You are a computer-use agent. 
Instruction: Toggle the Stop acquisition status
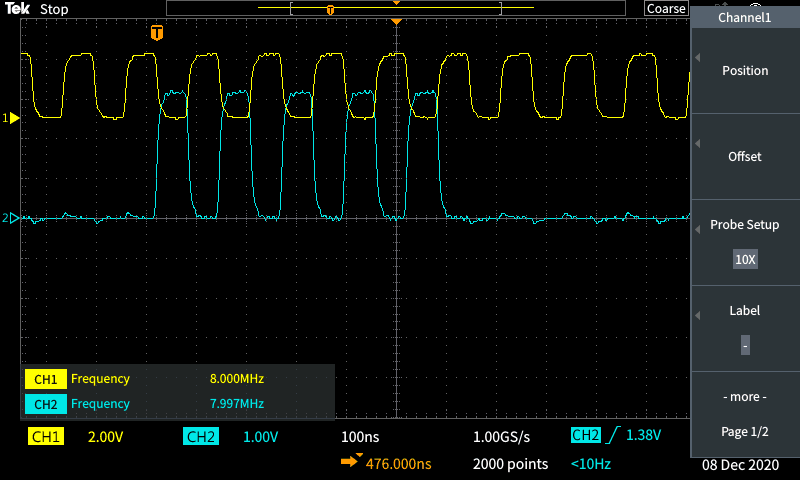54,9
